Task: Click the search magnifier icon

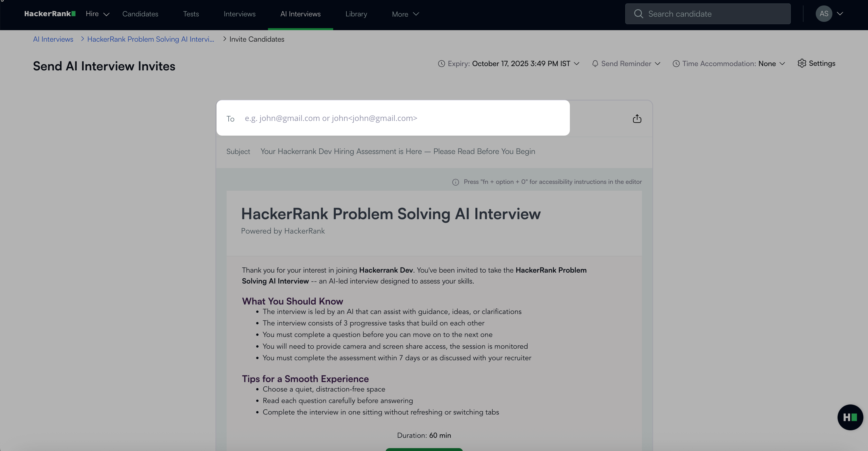Action: click(x=638, y=14)
